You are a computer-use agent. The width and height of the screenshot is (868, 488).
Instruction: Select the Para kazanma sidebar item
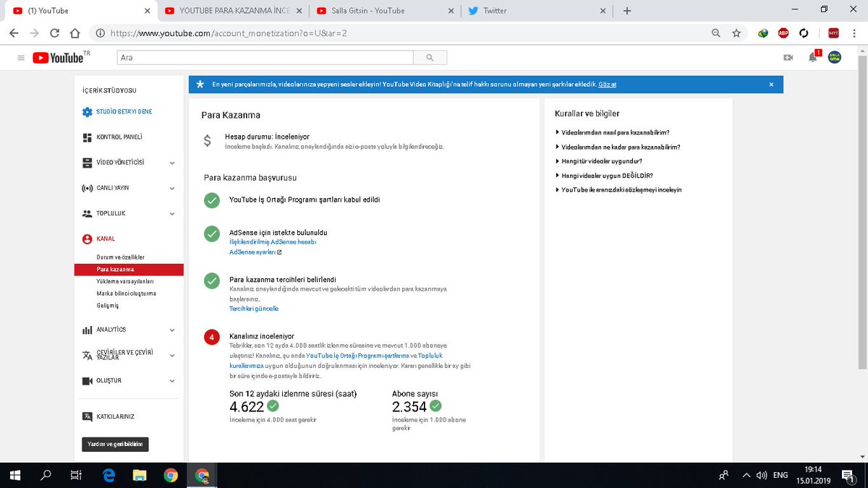pyautogui.click(x=129, y=270)
